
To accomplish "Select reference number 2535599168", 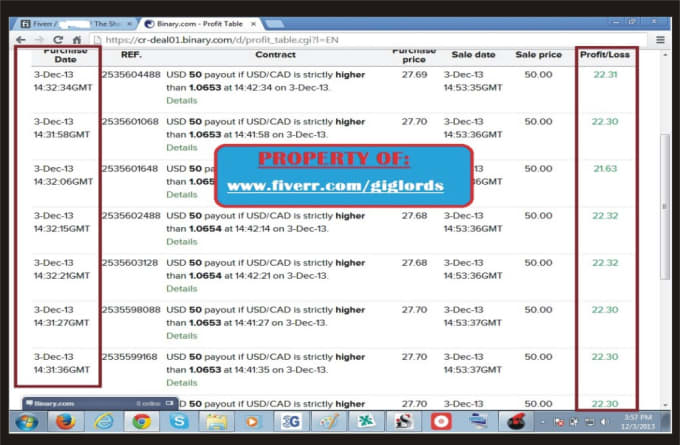I will (x=130, y=357).
